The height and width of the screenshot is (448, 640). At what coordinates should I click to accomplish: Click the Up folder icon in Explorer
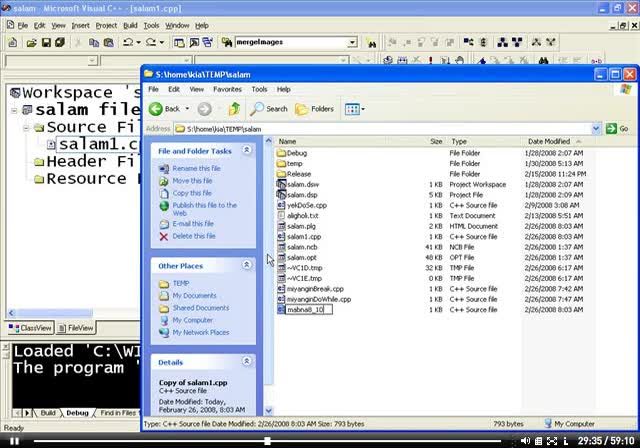pyautogui.click(x=234, y=109)
